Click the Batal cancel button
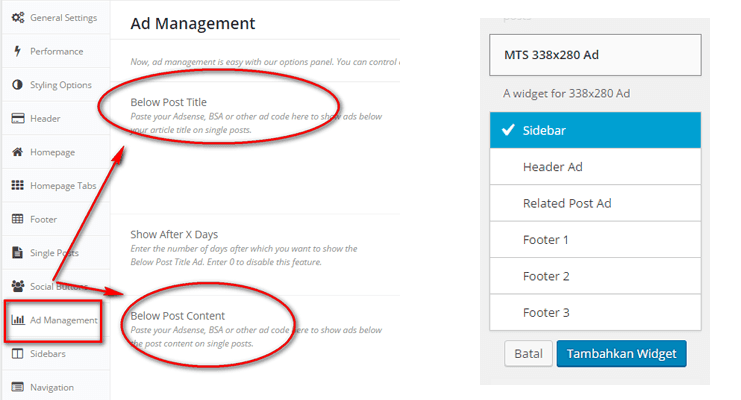 coord(528,354)
